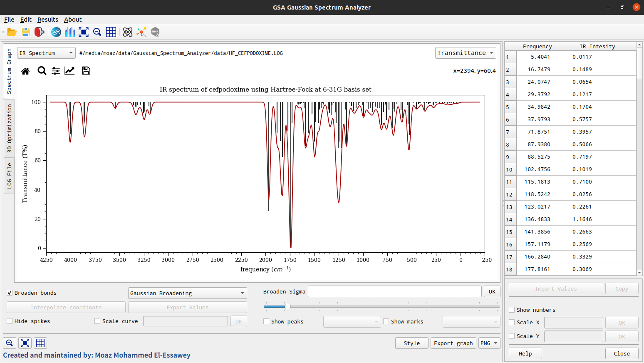Viewport: 644px width, 363px height.
Task: Click the gray NMR hexagon icon
Action: [x=155, y=32]
